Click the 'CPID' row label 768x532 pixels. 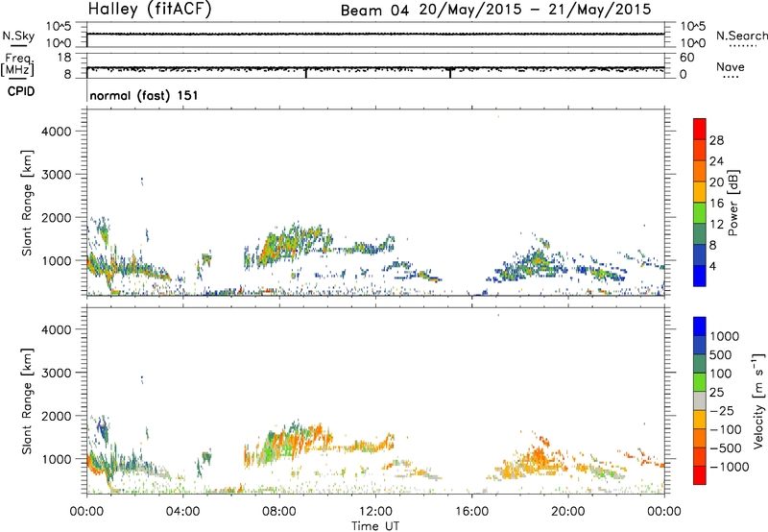21,91
